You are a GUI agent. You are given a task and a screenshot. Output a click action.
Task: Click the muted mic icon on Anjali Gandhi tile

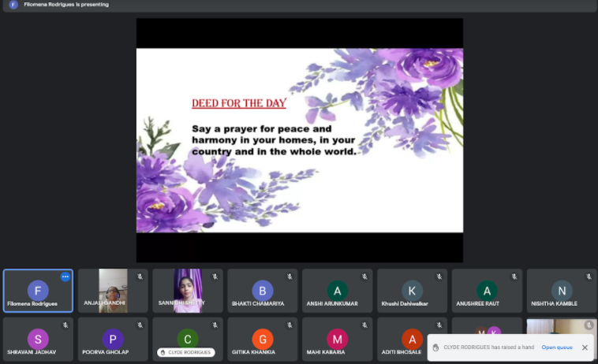pyautogui.click(x=140, y=277)
